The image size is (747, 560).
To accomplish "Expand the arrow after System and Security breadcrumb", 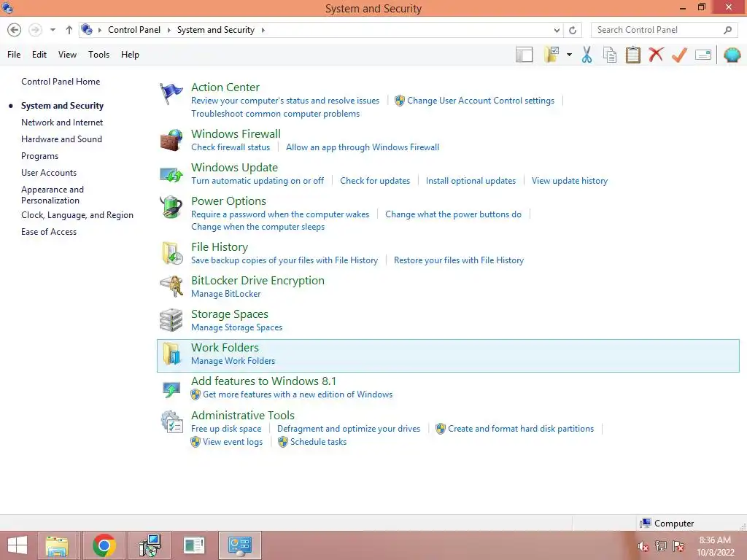I will (263, 30).
